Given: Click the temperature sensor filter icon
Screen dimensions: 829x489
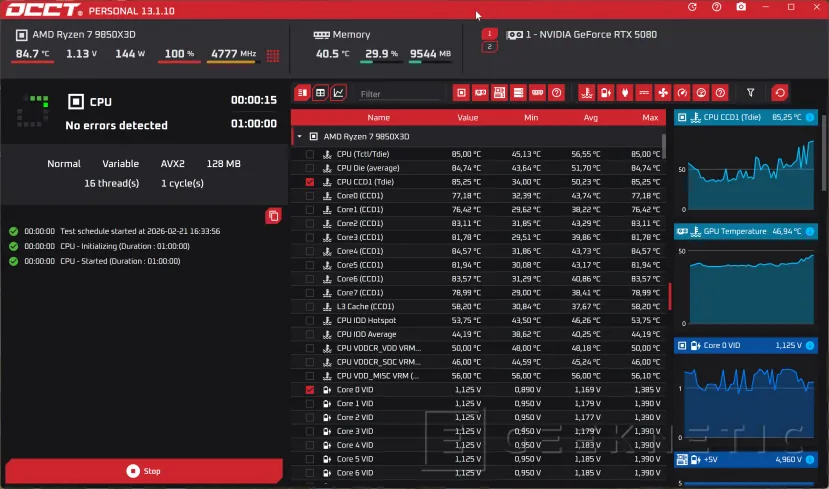Looking at the screenshot, I should point(585,93).
